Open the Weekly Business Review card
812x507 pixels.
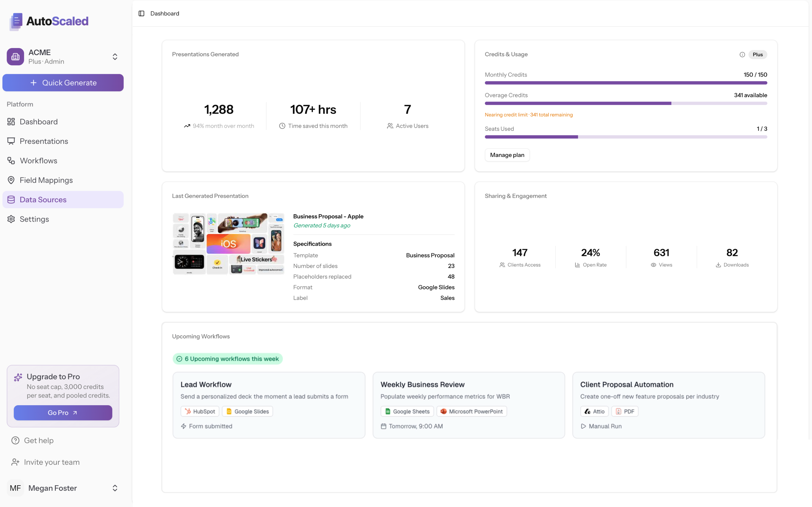point(468,405)
